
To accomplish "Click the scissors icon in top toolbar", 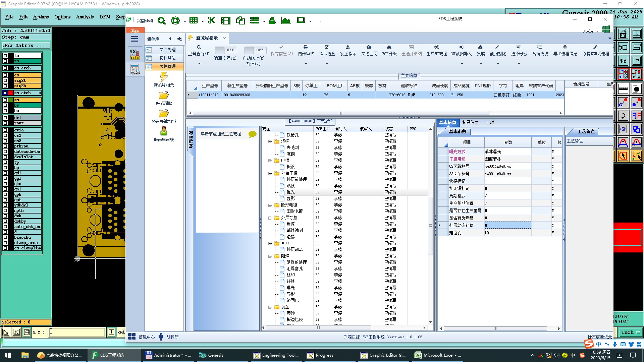I will [211, 21].
